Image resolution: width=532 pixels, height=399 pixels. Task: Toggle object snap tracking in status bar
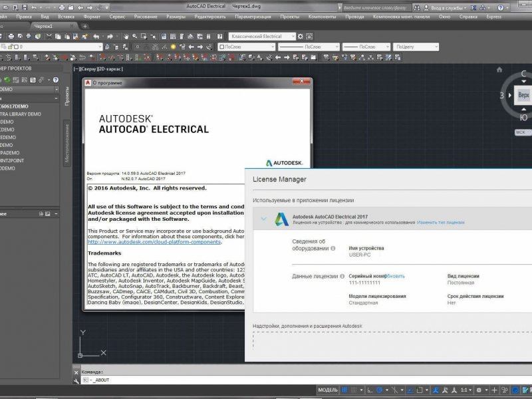coord(410,390)
